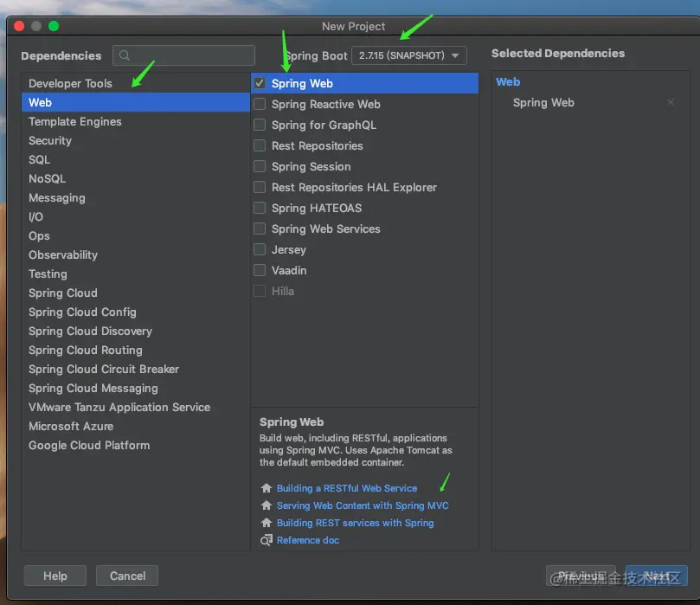Click the disabled Hilla checkbox
Screen dimensions: 700x605
260,291
